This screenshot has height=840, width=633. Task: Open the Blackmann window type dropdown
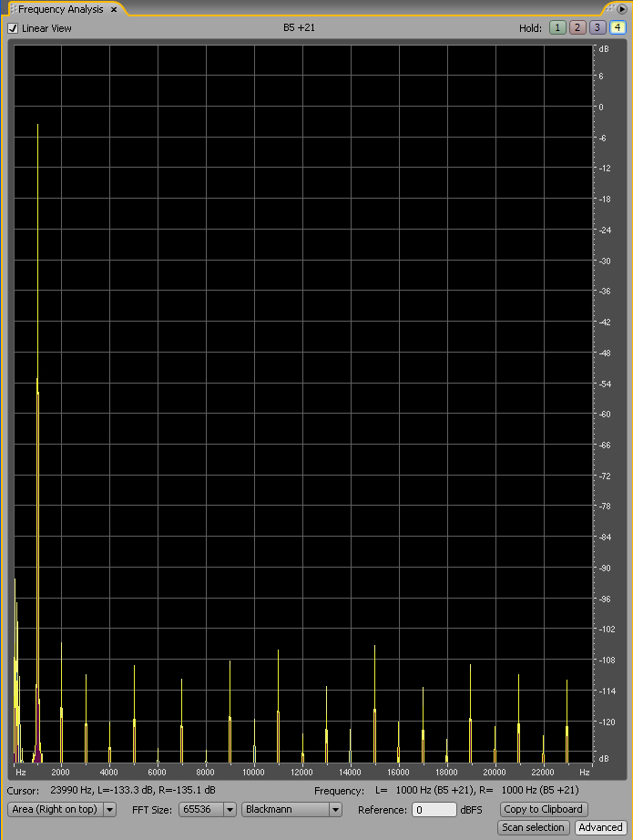(291, 809)
